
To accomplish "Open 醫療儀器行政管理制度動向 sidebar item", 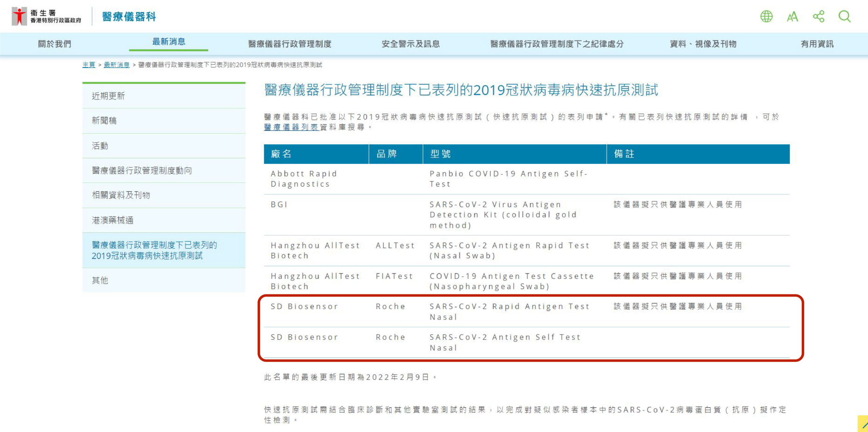I will point(164,171).
